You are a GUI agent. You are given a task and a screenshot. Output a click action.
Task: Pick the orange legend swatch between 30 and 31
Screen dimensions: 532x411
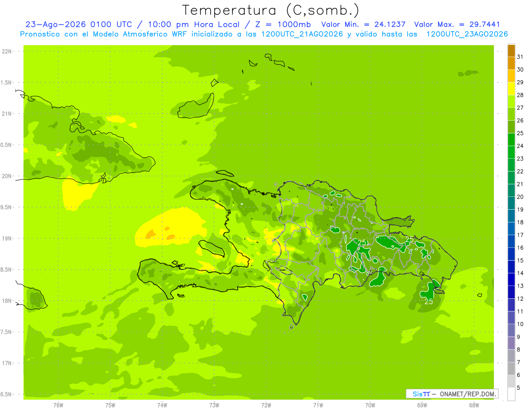click(511, 63)
